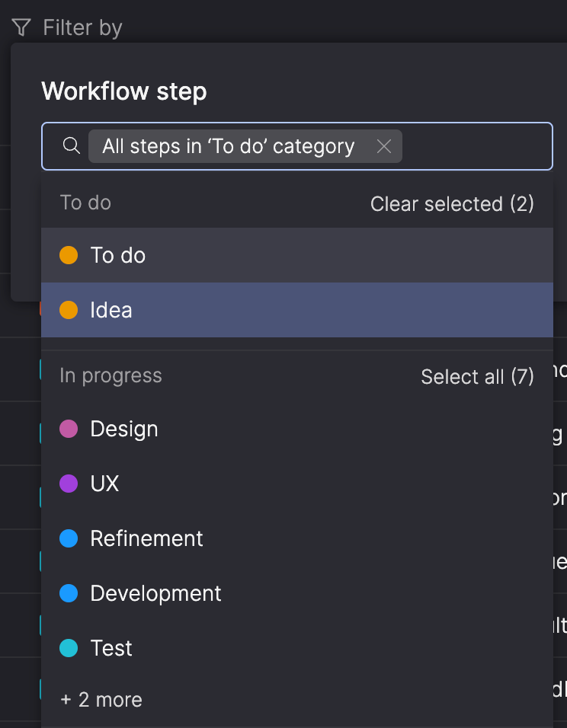The width and height of the screenshot is (567, 728).
Task: Click the blue Development status dot
Action: [69, 593]
